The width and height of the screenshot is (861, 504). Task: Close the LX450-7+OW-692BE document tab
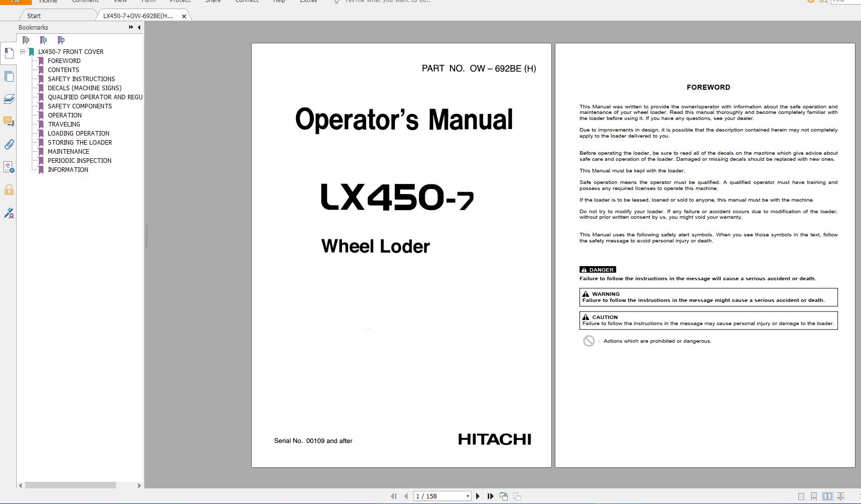(x=184, y=16)
